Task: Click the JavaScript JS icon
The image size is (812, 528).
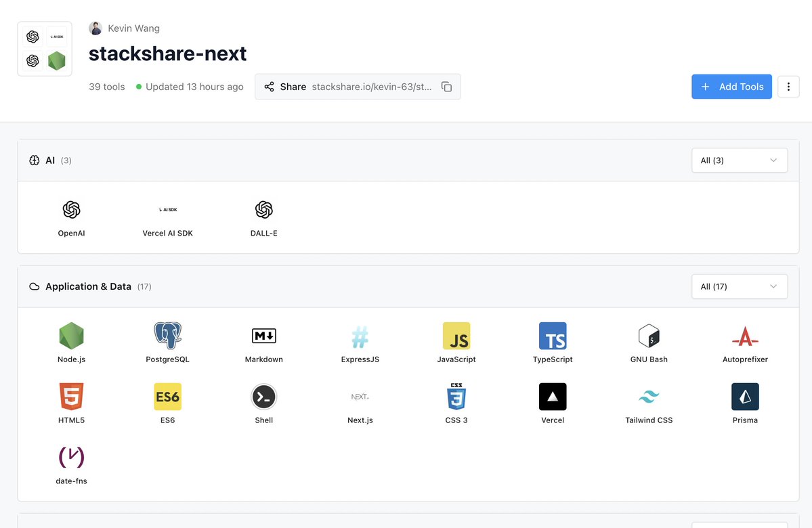Action: [456, 336]
